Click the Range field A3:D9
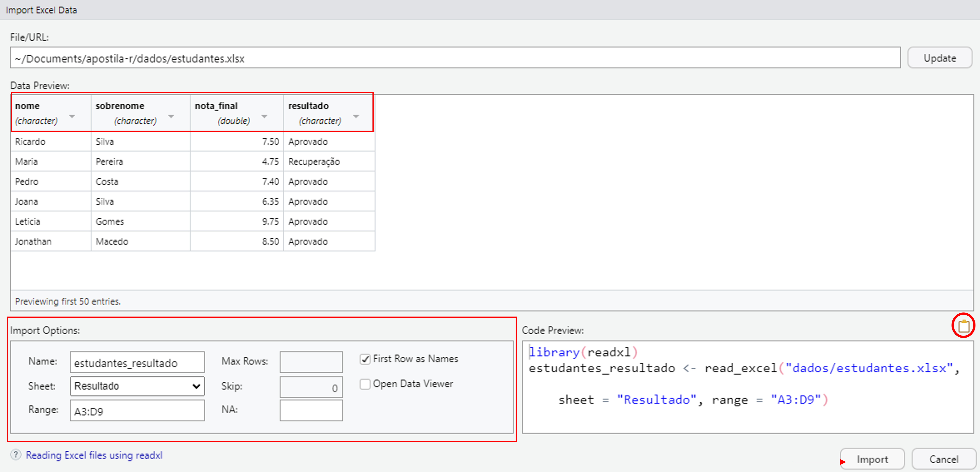Viewport: 980px width, 472px height. click(x=137, y=410)
